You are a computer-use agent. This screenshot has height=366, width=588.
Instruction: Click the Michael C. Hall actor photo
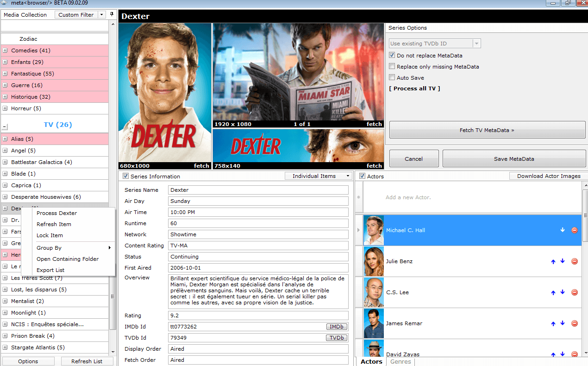tap(374, 230)
